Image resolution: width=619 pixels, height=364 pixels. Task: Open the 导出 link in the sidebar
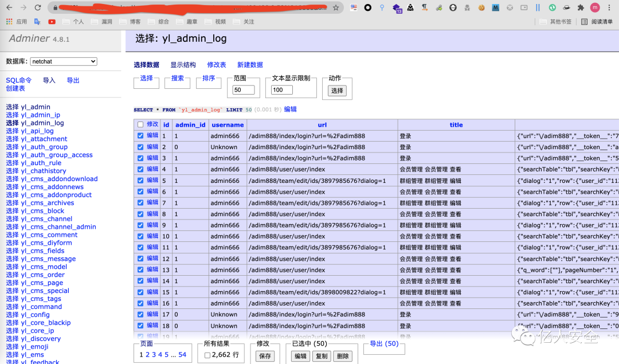click(x=73, y=80)
